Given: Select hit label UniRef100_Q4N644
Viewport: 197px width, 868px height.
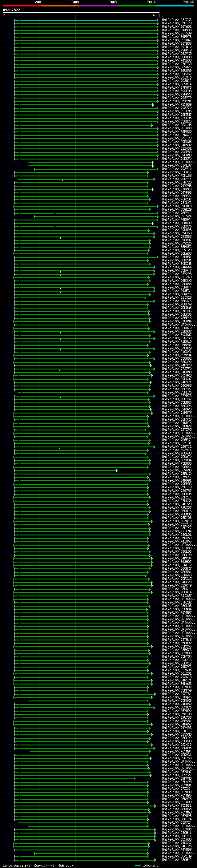Looking at the screenshot, I should pos(177,268).
